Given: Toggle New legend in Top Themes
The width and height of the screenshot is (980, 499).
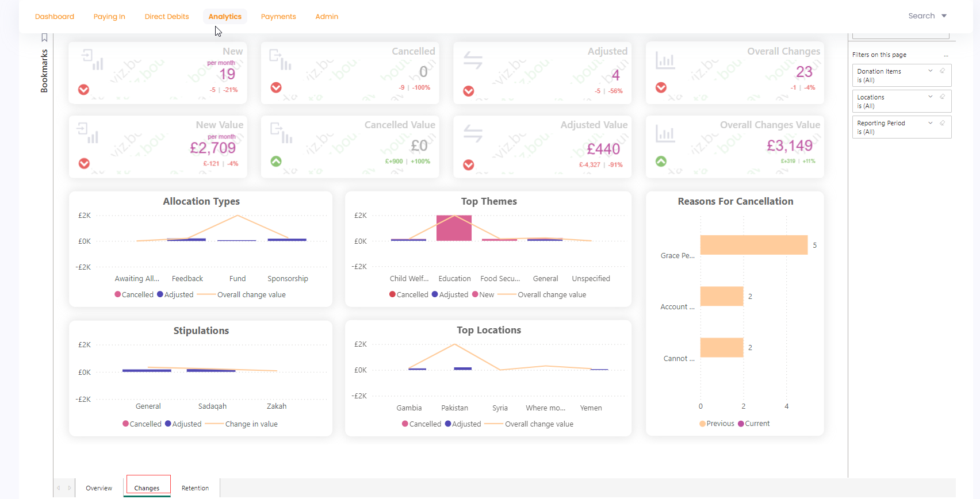Looking at the screenshot, I should pyautogui.click(x=483, y=294).
